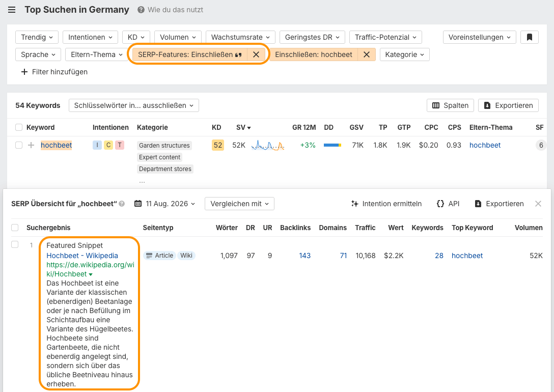Open the hochbeet keyword link
This screenshot has width=554, height=392.
click(x=56, y=145)
